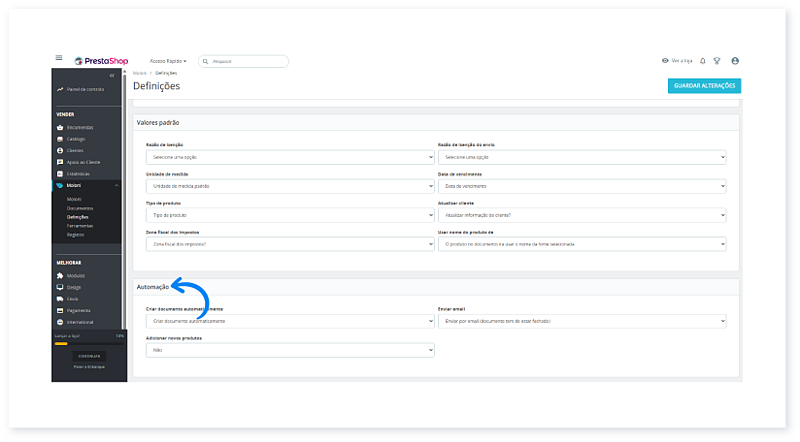
Task: Click the Encomendas basket icon
Action: coord(60,127)
